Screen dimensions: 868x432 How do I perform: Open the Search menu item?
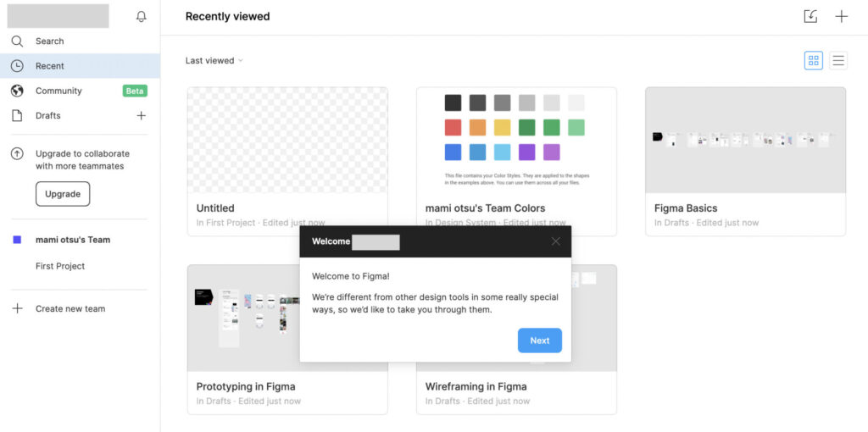tap(80, 41)
